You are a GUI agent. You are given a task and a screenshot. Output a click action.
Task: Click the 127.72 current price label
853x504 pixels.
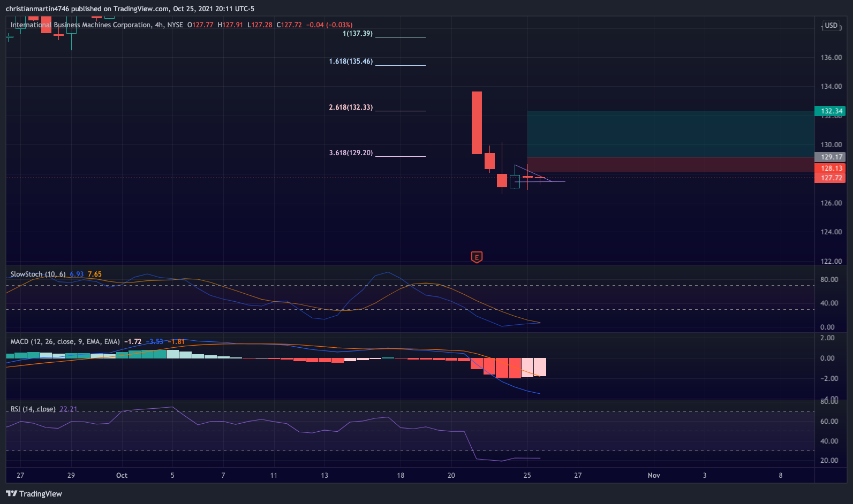coord(830,178)
